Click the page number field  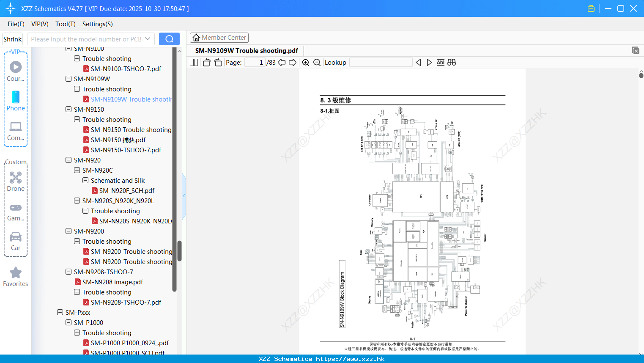pyautogui.click(x=255, y=62)
